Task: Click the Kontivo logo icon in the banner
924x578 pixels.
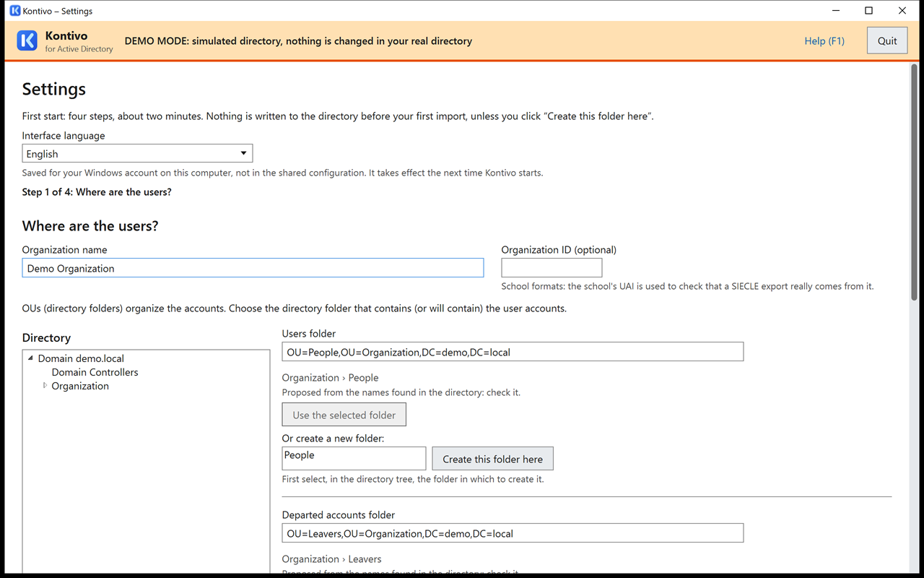Action: (27, 41)
